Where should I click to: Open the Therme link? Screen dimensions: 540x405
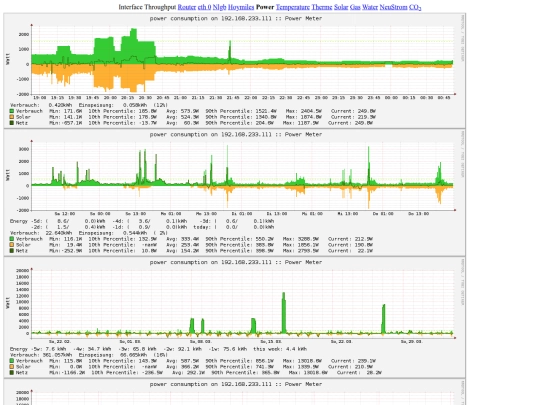coord(322,7)
